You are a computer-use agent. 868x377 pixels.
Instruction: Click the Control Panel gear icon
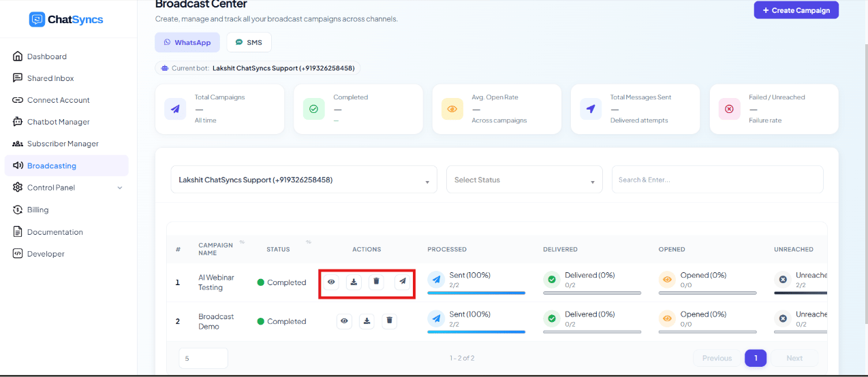[18, 188]
